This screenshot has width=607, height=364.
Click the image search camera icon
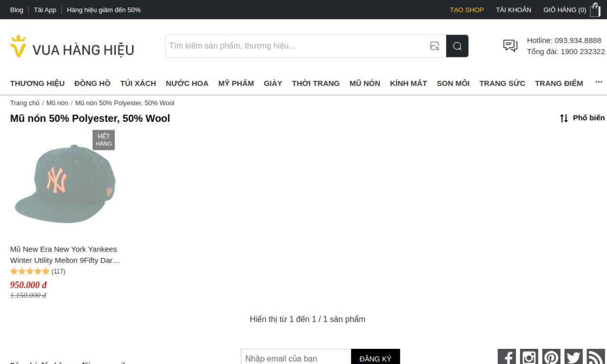click(x=434, y=46)
